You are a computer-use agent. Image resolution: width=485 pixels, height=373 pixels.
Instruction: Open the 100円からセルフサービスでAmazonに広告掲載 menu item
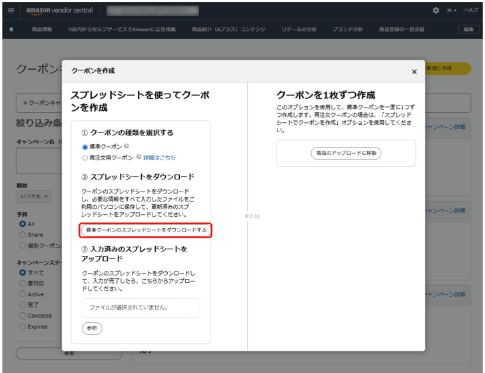coord(122,29)
